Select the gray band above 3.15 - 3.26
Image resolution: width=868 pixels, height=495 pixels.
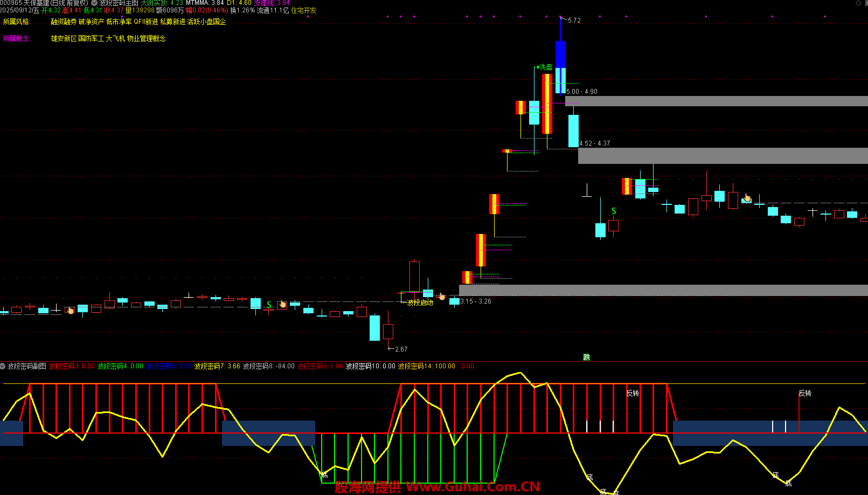coord(663,290)
